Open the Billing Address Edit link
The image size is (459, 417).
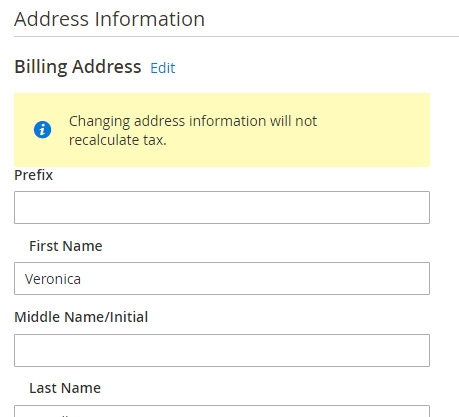tap(163, 68)
